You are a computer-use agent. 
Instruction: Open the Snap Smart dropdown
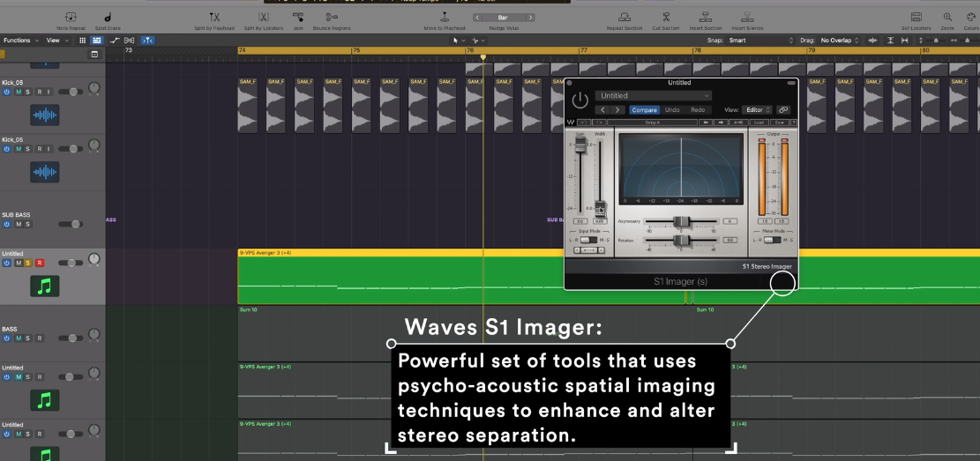pyautogui.click(x=760, y=40)
